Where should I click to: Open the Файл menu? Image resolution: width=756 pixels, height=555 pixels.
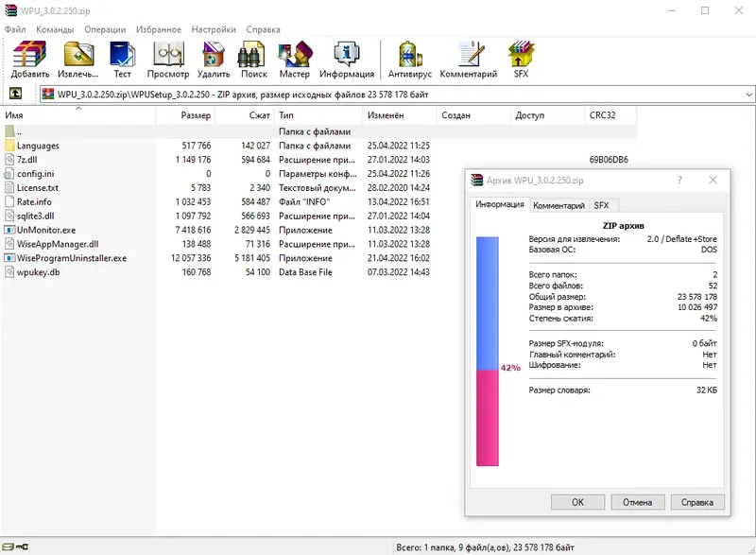tap(17, 29)
